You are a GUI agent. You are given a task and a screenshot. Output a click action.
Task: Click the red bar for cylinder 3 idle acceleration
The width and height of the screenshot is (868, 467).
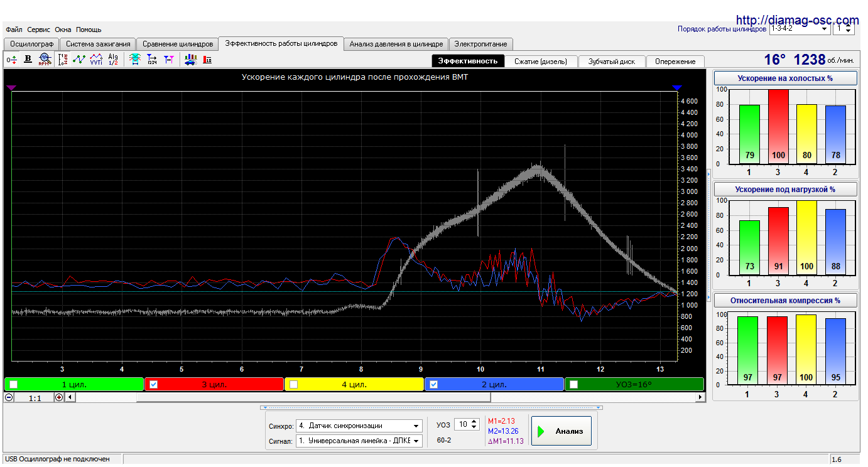(777, 127)
